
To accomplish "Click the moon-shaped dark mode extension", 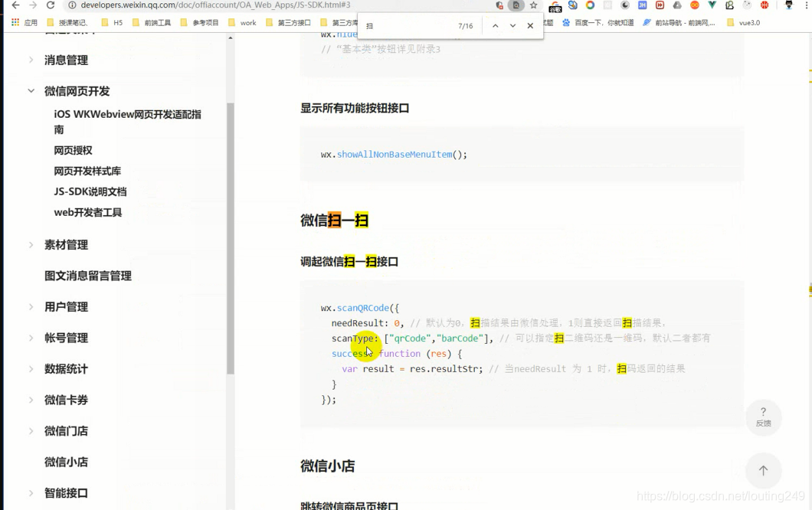I will pyautogui.click(x=624, y=5).
